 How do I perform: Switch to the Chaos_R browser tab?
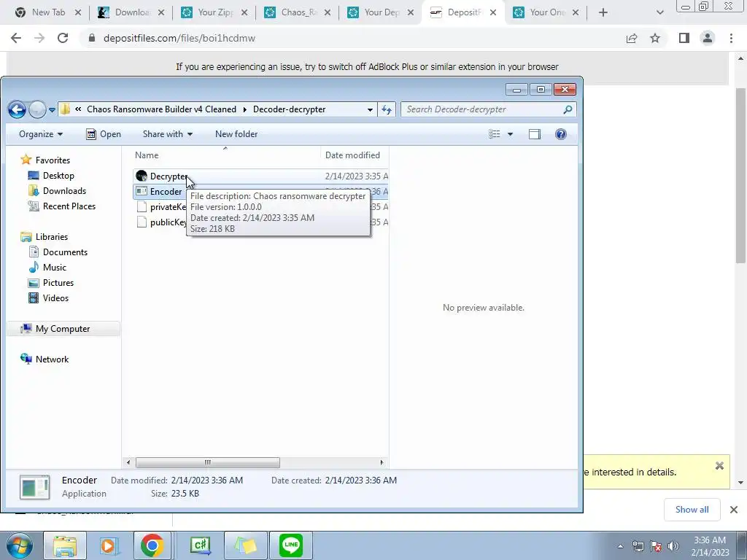(x=298, y=12)
